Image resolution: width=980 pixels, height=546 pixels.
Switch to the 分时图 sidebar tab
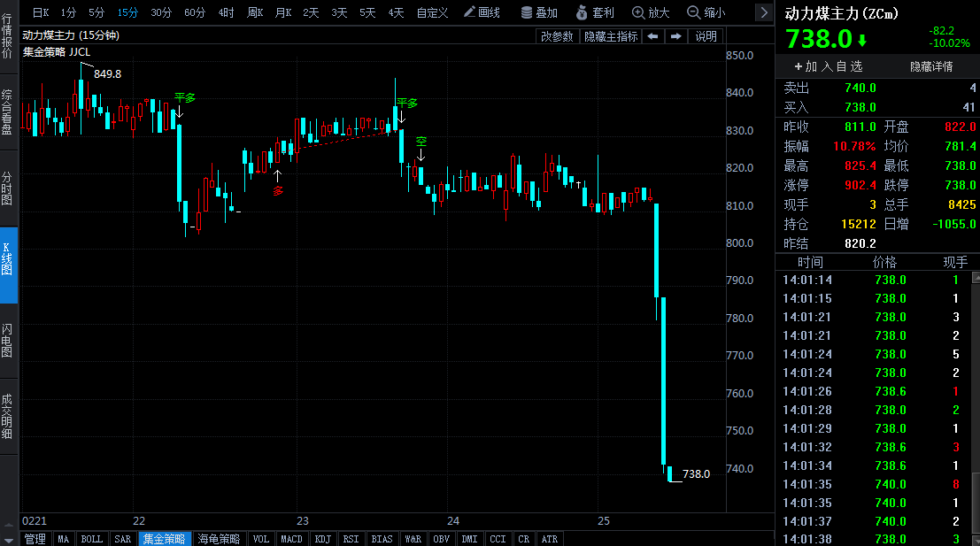tap(8, 188)
